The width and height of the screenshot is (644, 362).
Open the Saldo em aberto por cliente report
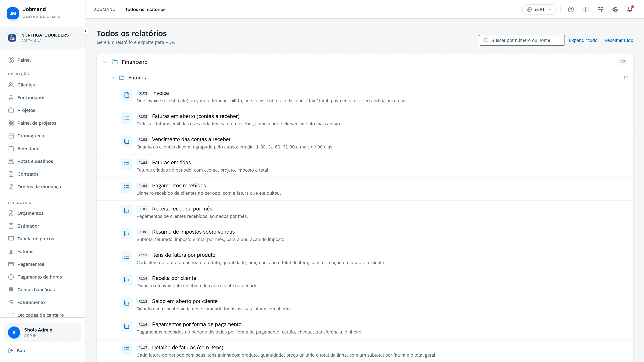pos(365,305)
